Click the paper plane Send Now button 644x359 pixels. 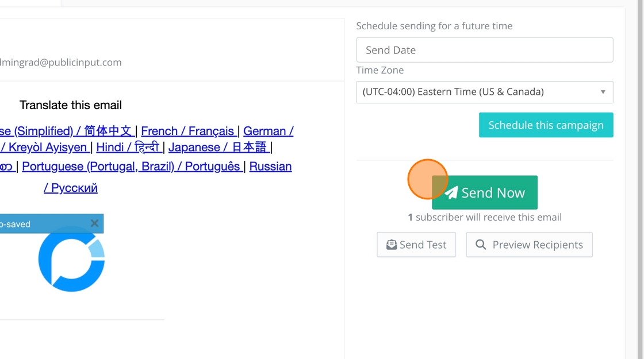[485, 192]
